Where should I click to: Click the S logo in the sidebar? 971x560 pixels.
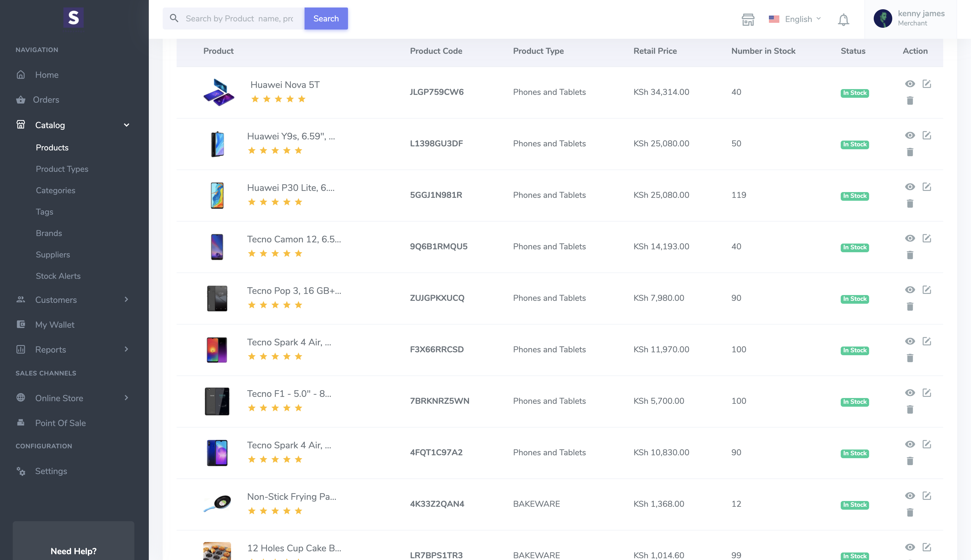click(x=74, y=17)
